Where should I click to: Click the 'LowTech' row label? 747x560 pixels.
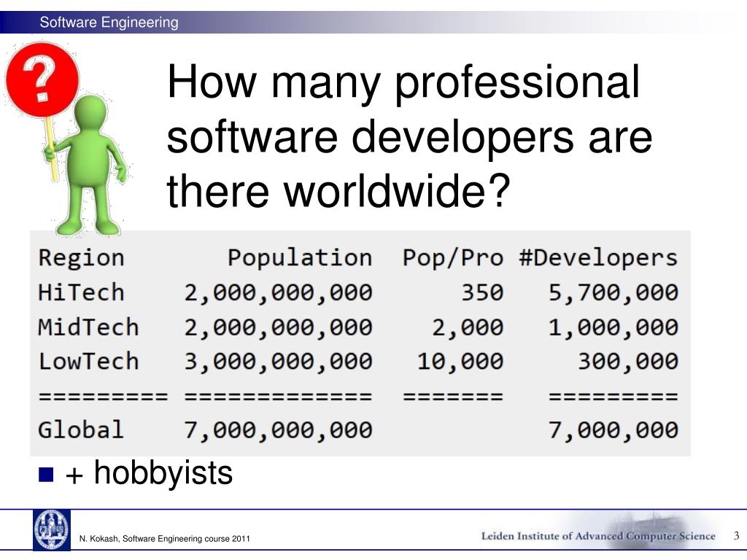88,362
